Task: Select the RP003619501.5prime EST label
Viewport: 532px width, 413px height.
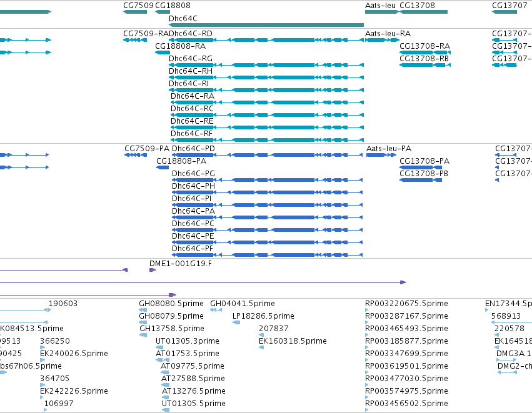Action: [406, 366]
